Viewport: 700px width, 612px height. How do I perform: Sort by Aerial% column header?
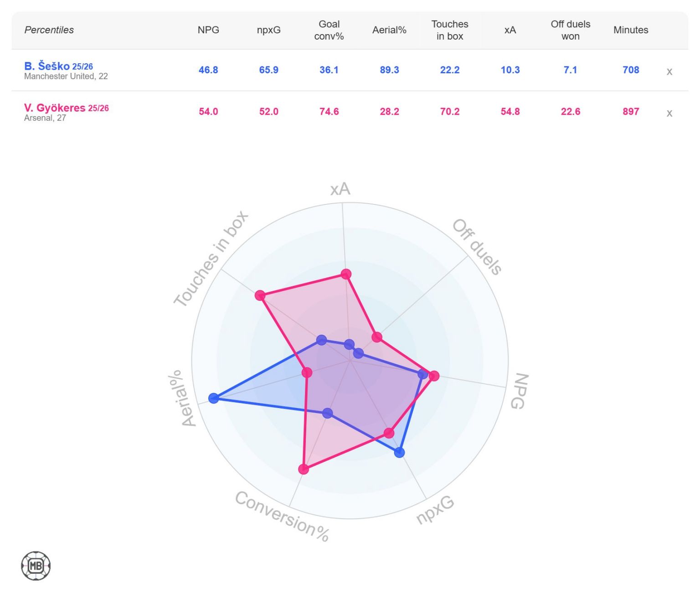point(389,30)
